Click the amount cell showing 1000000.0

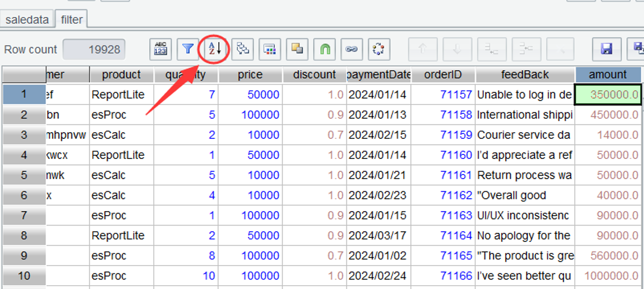click(x=608, y=276)
